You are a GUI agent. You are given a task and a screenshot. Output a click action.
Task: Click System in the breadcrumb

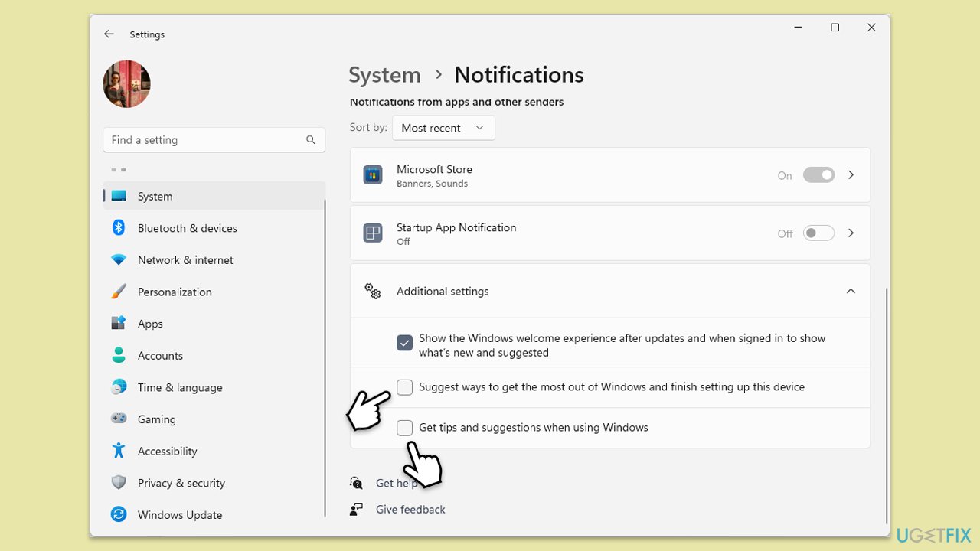[384, 75]
